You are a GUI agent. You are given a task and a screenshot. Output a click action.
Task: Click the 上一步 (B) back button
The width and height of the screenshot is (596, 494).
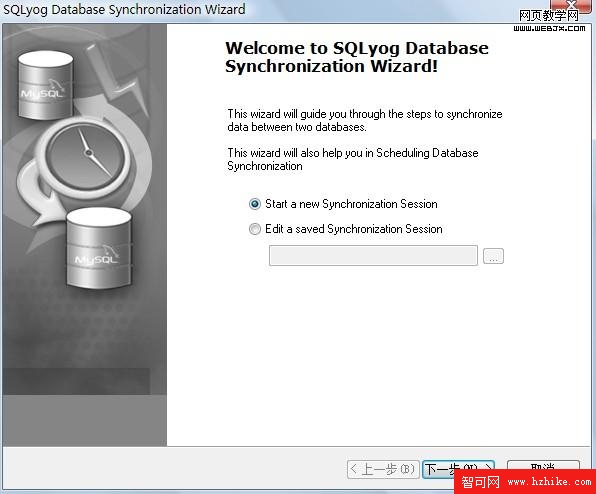coord(383,469)
